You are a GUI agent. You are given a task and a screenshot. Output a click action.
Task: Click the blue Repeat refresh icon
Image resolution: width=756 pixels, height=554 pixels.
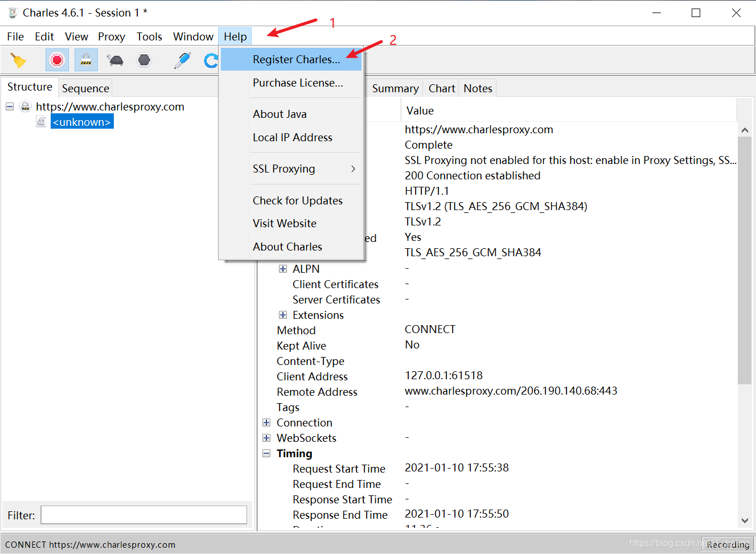pos(211,60)
